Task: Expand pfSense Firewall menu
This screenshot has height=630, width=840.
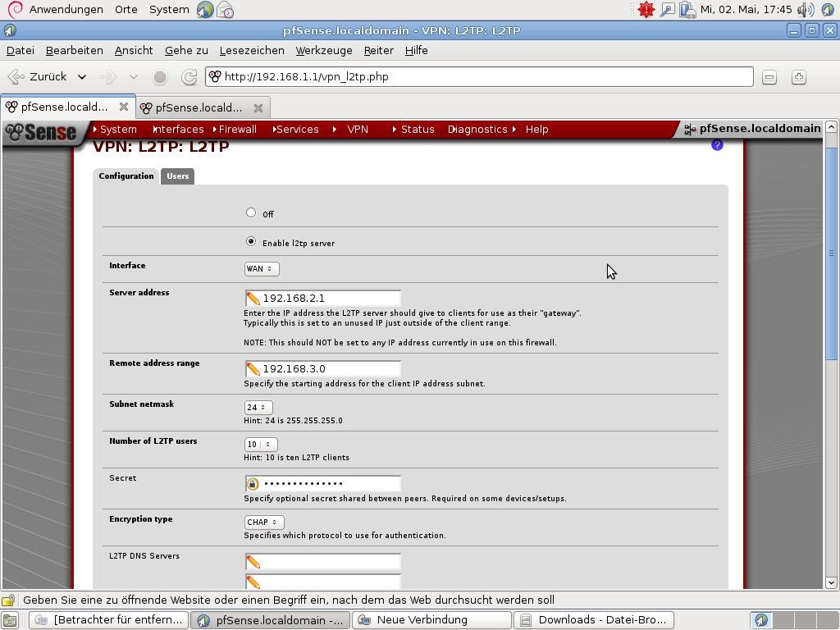Action: click(235, 129)
